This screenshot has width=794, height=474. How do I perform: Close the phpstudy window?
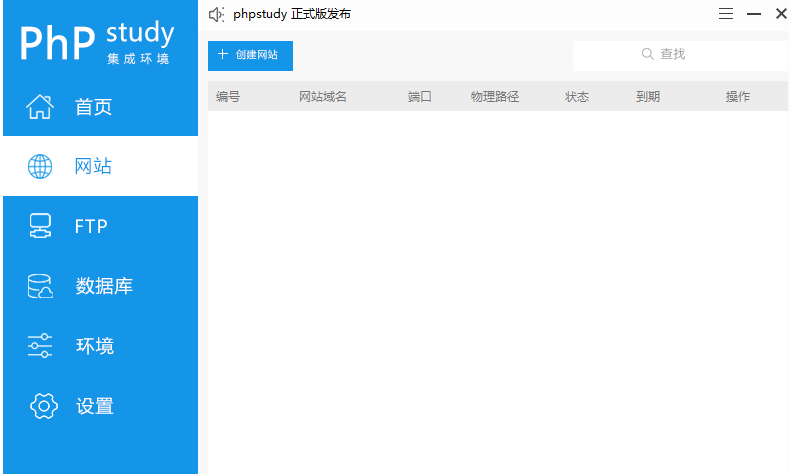coord(781,14)
